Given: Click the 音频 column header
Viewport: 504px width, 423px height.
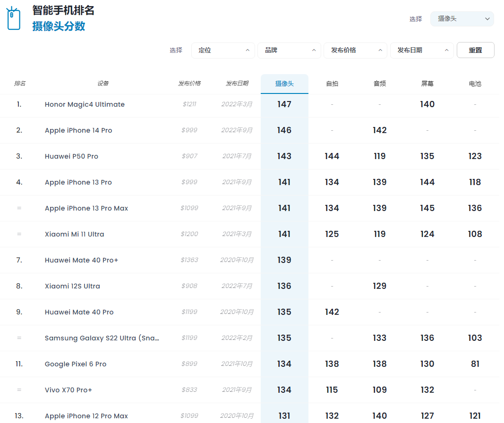Looking at the screenshot, I should tap(379, 83).
